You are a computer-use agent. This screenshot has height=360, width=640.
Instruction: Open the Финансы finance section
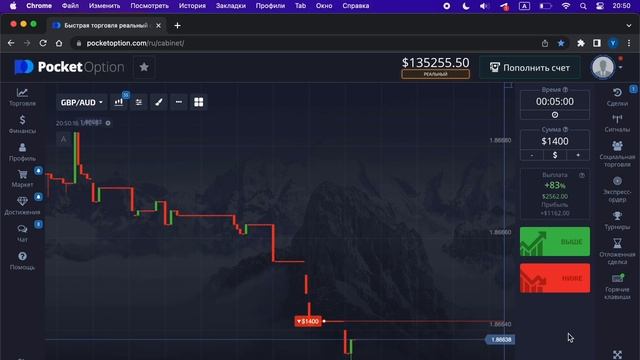click(x=22, y=124)
